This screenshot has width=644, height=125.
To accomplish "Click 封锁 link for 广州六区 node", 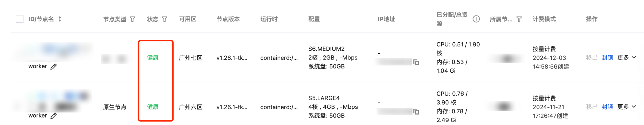I will click(607, 107).
